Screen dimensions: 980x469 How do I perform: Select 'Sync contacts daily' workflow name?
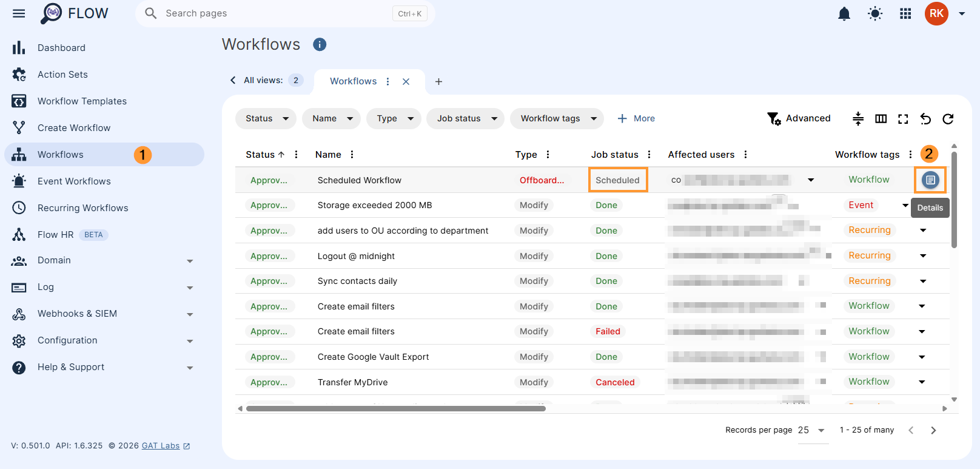pos(357,281)
